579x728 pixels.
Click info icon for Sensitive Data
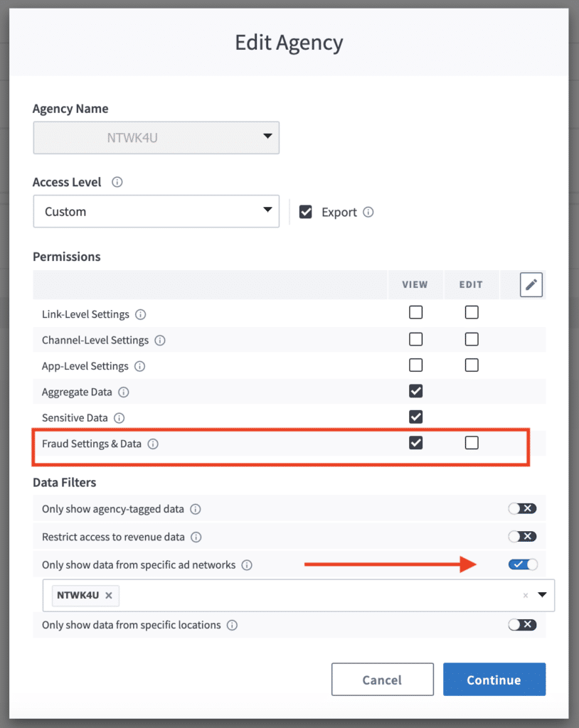(x=119, y=418)
